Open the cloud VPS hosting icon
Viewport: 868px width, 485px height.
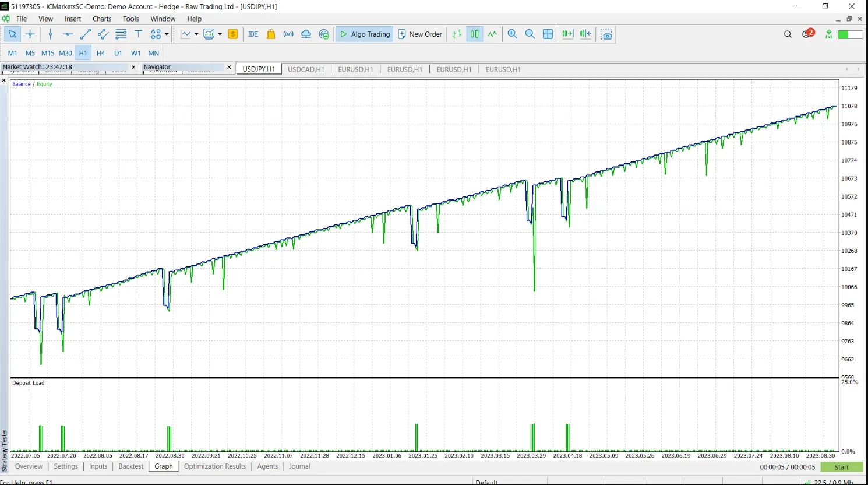pos(306,34)
